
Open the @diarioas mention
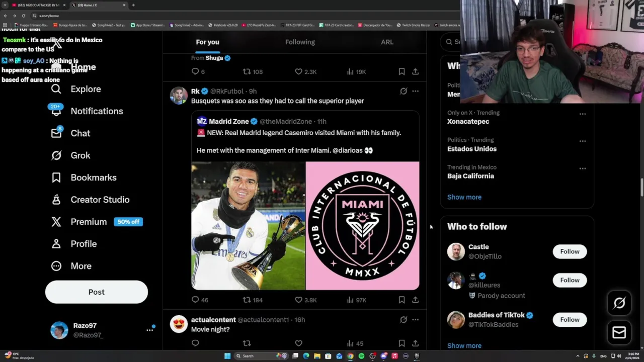tap(347, 150)
